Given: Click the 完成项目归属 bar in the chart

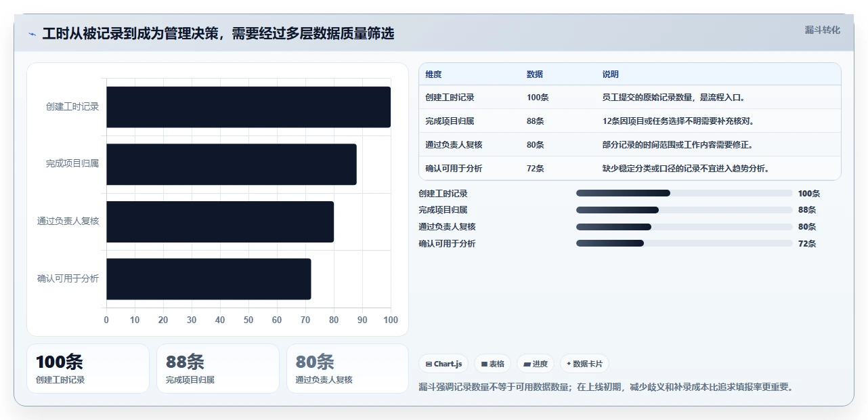Looking at the screenshot, I should [232, 164].
